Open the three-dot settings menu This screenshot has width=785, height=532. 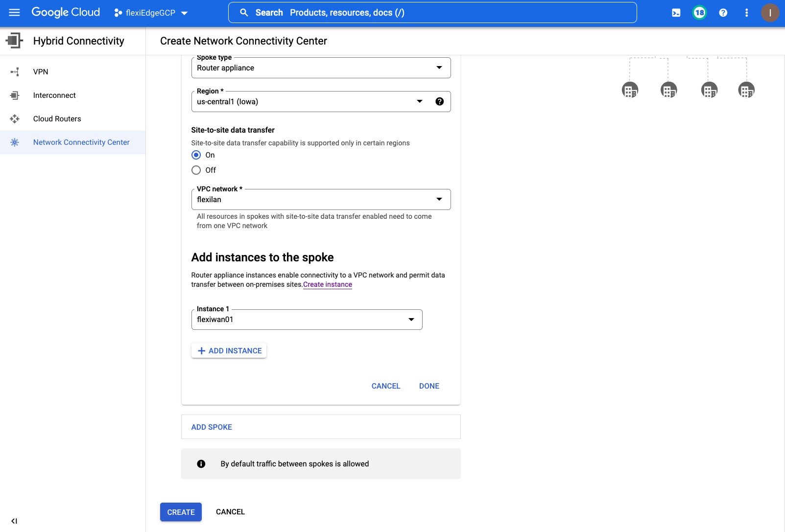(746, 13)
